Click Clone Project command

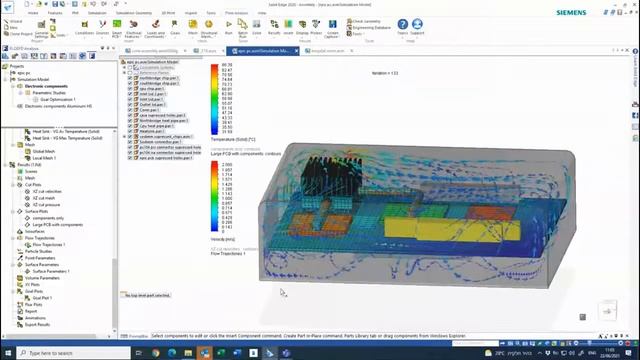pos(18,34)
